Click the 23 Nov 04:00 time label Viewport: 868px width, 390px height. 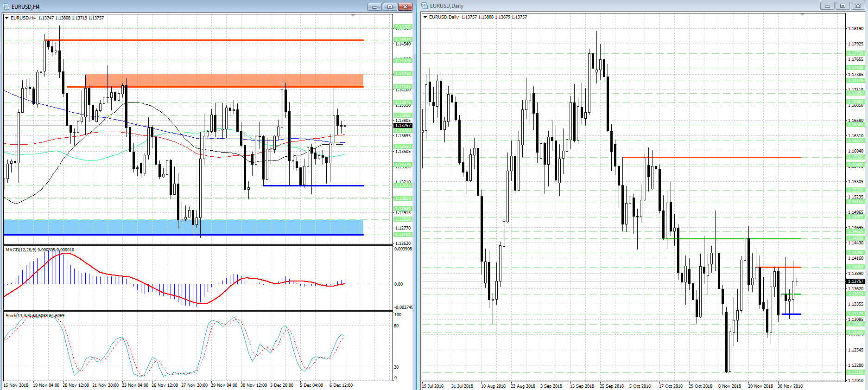[135, 385]
